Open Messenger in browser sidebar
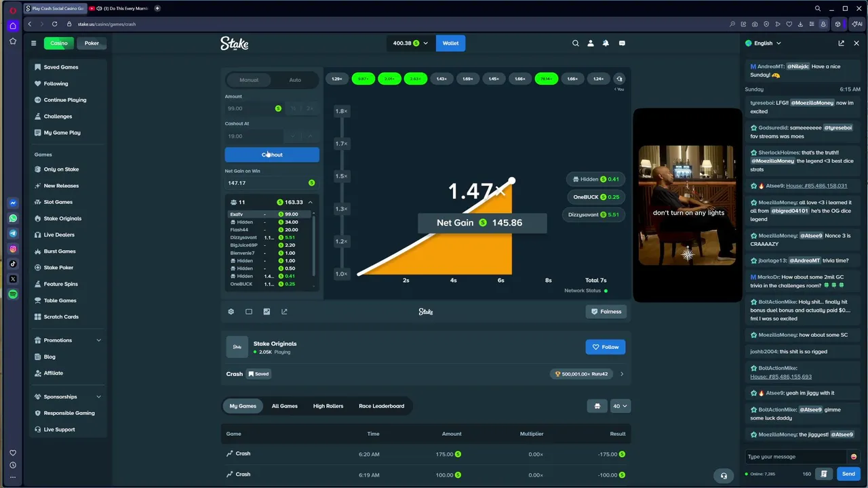 click(13, 203)
